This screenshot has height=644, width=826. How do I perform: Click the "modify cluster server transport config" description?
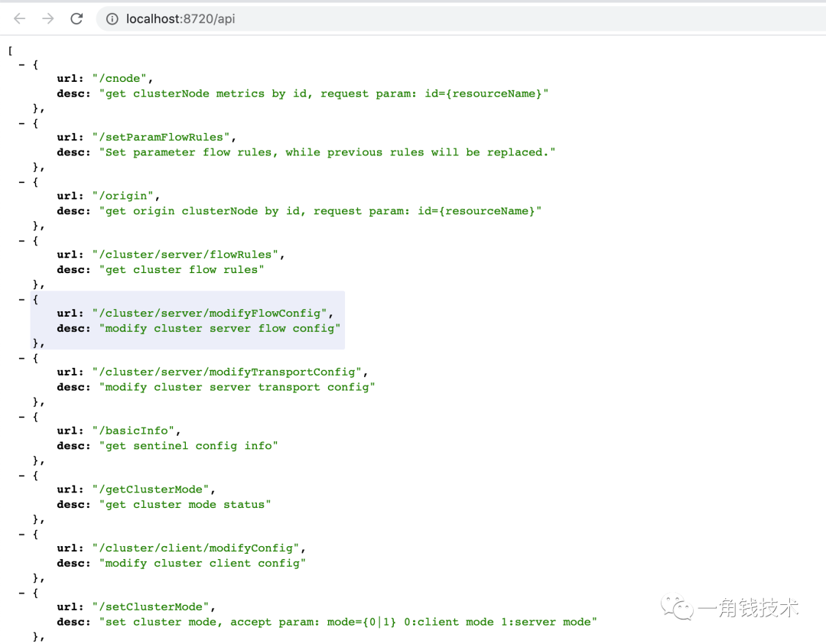click(237, 387)
